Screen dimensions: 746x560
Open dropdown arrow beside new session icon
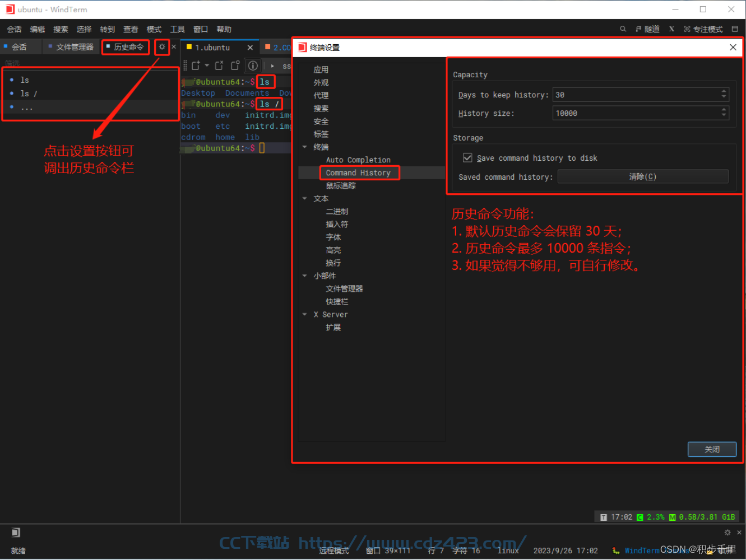[x=207, y=66]
